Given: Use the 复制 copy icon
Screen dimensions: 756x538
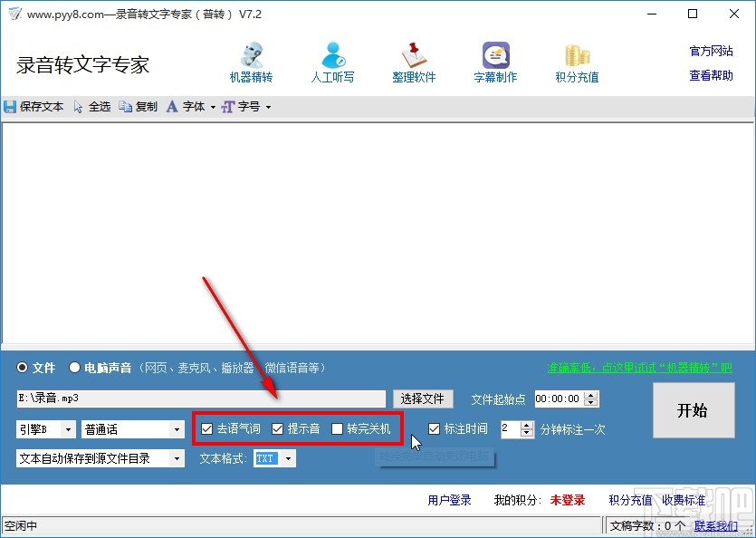Looking at the screenshot, I should 138,106.
